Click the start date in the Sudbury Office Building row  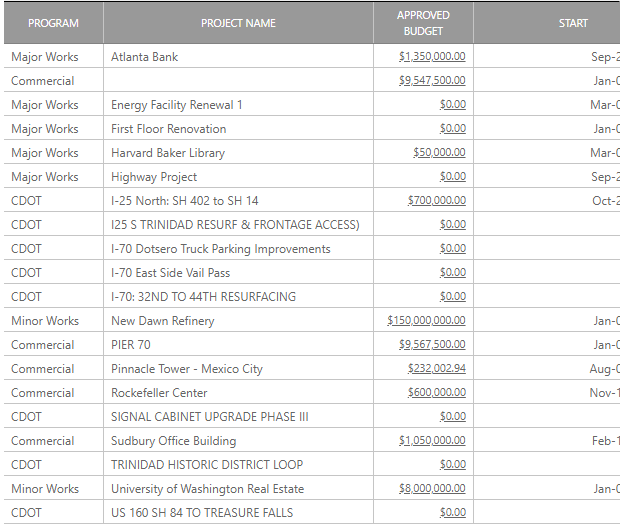tap(606, 441)
